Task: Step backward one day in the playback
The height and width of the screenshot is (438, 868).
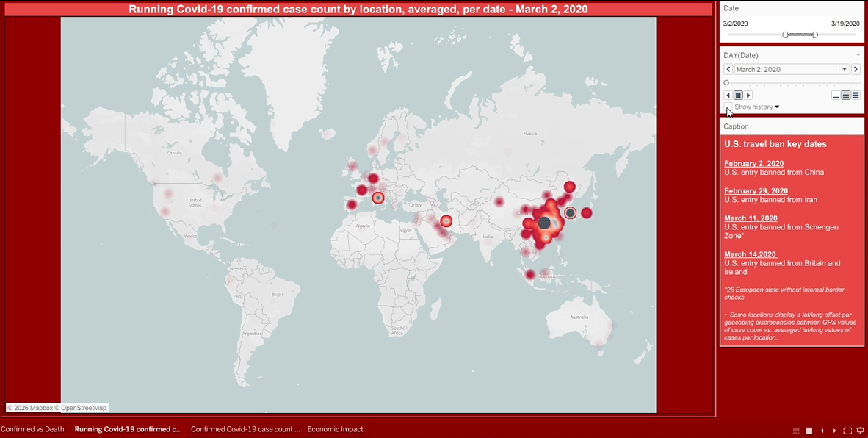Action: (728, 95)
